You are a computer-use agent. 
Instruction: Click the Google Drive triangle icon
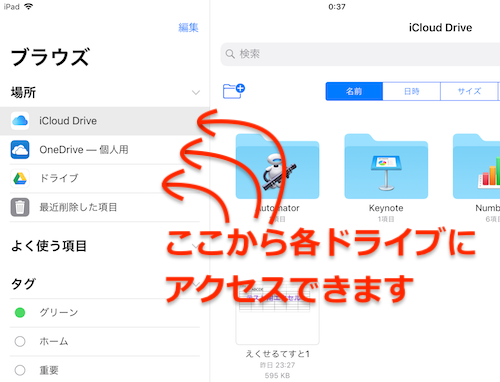click(x=20, y=178)
